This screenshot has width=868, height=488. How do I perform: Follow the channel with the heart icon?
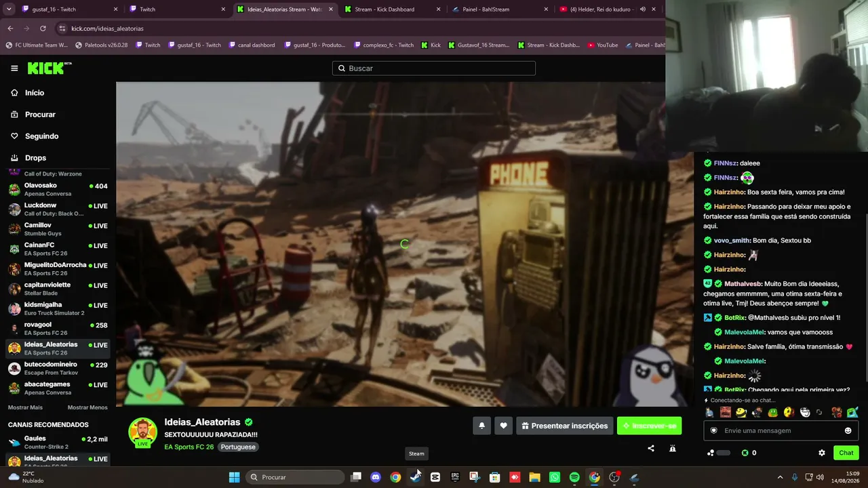[503, 426]
